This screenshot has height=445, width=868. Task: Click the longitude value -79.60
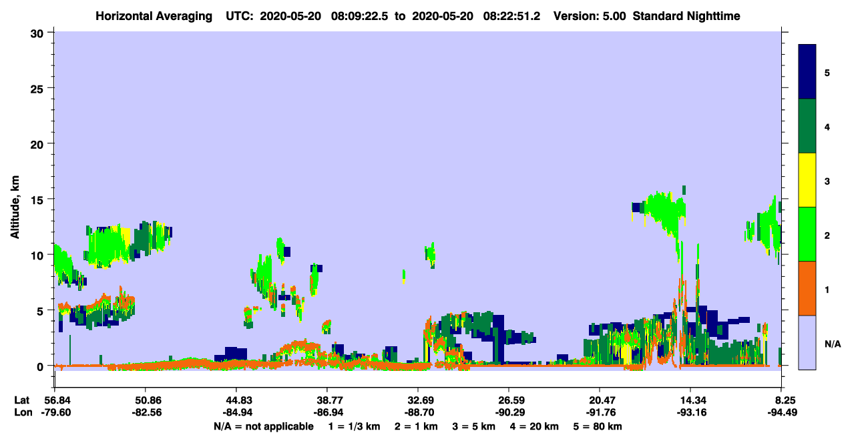[x=55, y=412]
